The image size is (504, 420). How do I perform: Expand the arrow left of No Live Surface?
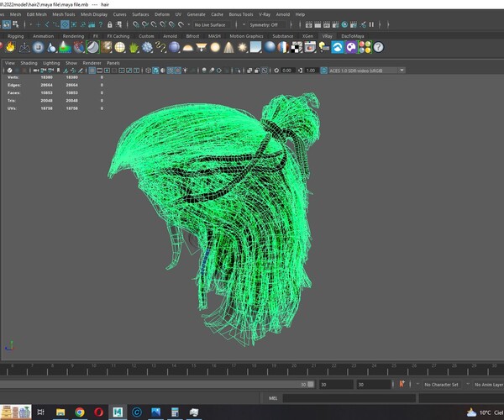[189, 24]
